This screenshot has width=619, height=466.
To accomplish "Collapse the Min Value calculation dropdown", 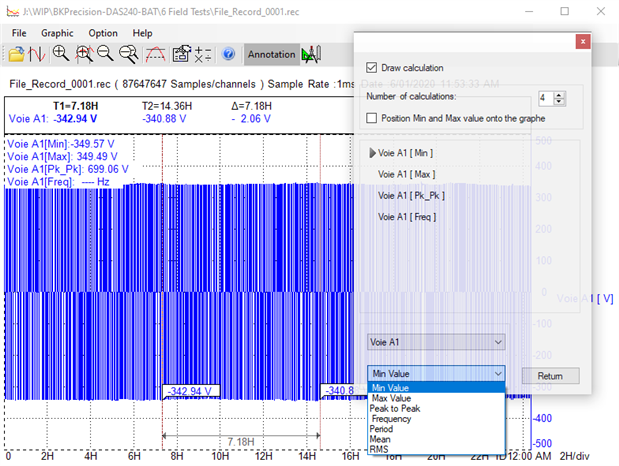I will tap(497, 372).
